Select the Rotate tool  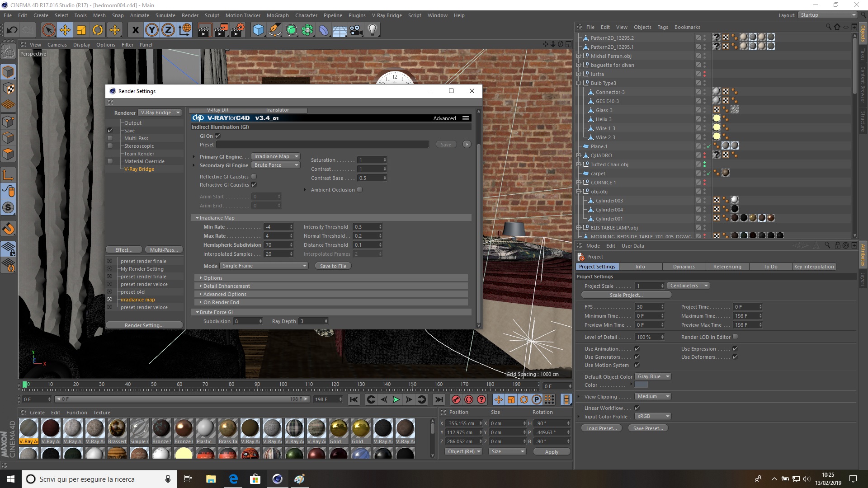click(98, 30)
